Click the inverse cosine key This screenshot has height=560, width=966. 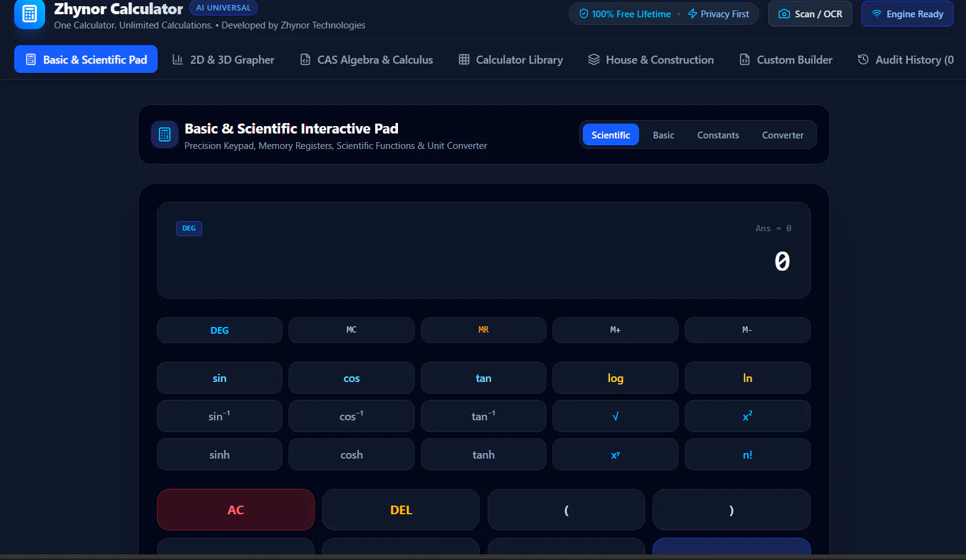click(x=351, y=416)
